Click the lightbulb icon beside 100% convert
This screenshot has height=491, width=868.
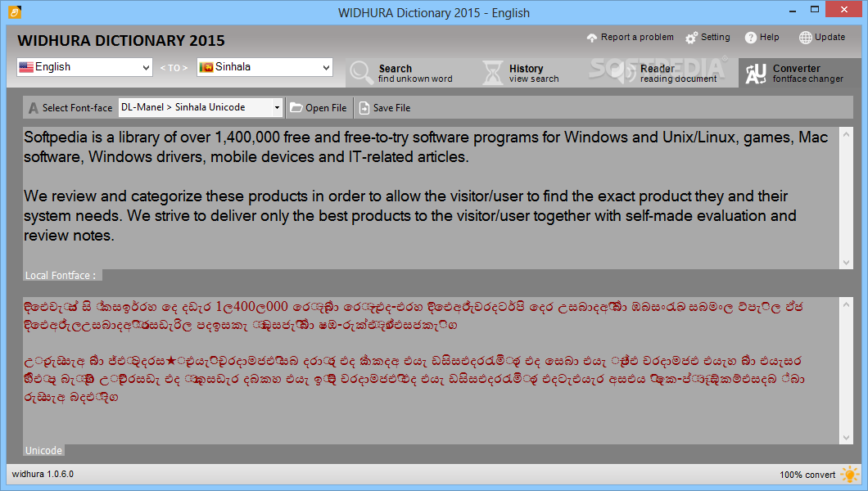849,475
